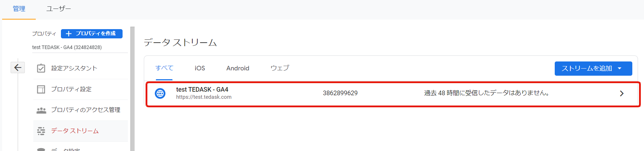Click the ストリームを追加 button
The image size is (644, 151).
[x=587, y=69]
